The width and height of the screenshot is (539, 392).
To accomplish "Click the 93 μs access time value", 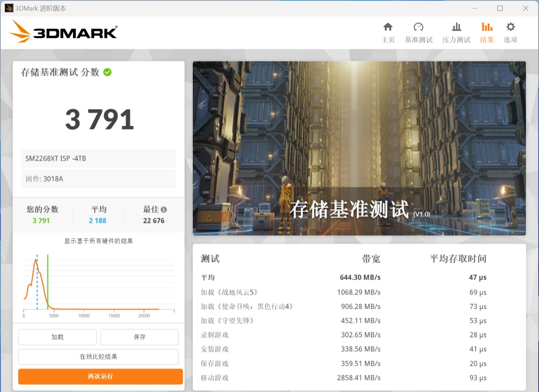I will point(478,378).
